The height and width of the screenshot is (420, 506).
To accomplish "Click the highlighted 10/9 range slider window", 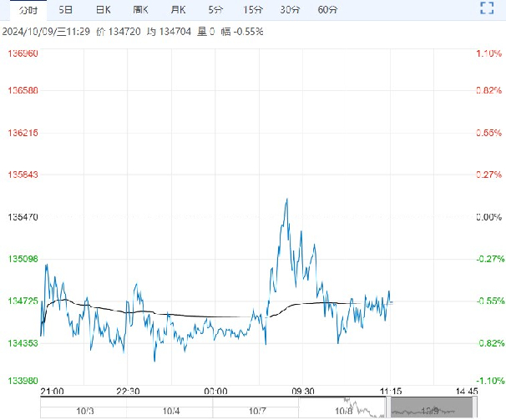I will [432, 407].
